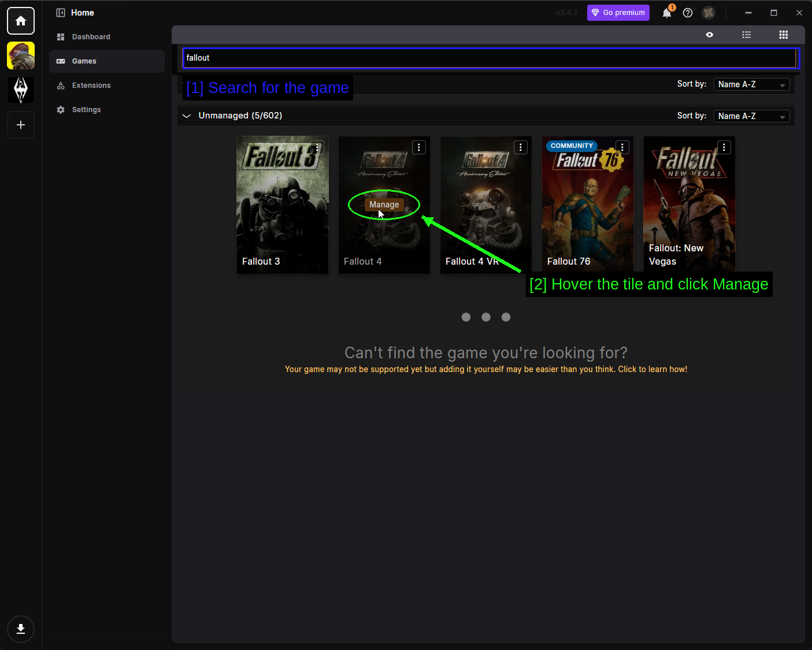This screenshot has height=650, width=812.
Task: Switch to the yellow game icon in sidebar
Action: pos(21,55)
